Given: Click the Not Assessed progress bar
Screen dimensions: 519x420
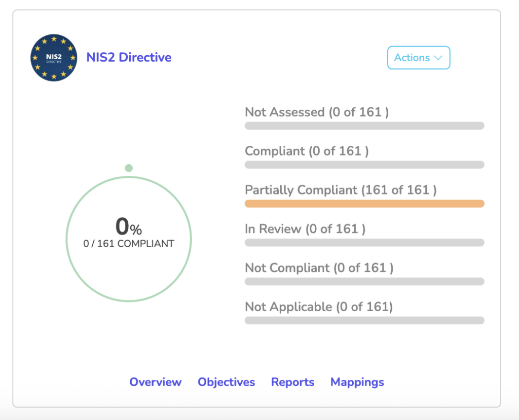Looking at the screenshot, I should click(364, 126).
